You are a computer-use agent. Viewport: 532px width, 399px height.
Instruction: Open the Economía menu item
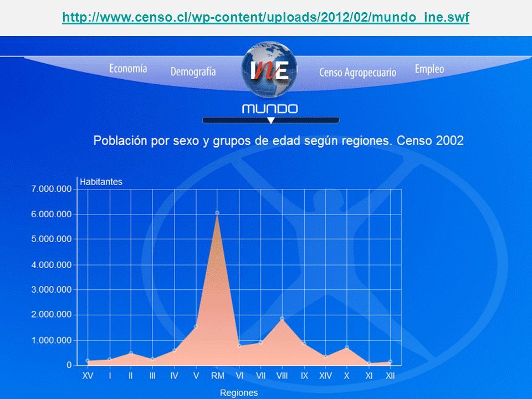click(x=128, y=69)
